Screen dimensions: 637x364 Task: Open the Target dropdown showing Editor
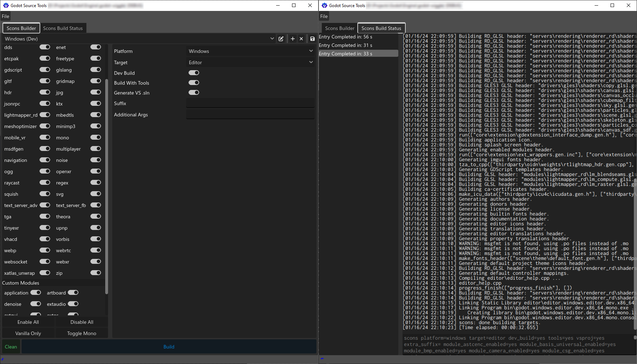tap(250, 62)
